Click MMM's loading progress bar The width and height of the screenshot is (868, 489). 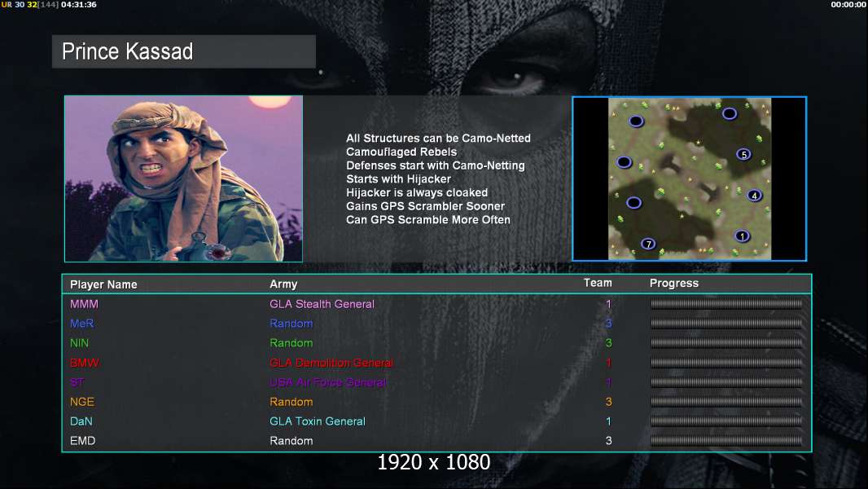click(x=726, y=303)
